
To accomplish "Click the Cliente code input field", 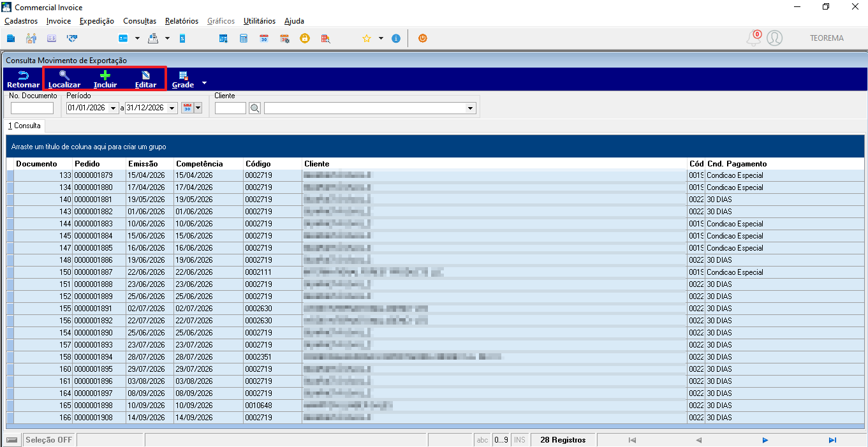I will 230,108.
